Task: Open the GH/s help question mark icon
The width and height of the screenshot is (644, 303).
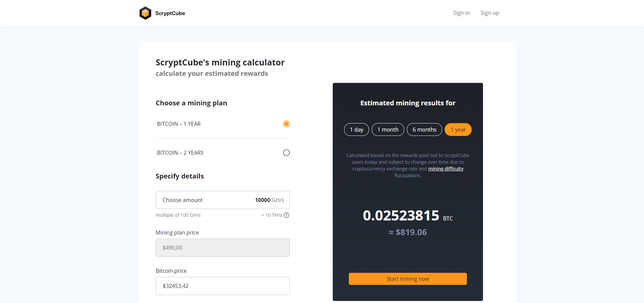Action: pos(286,215)
